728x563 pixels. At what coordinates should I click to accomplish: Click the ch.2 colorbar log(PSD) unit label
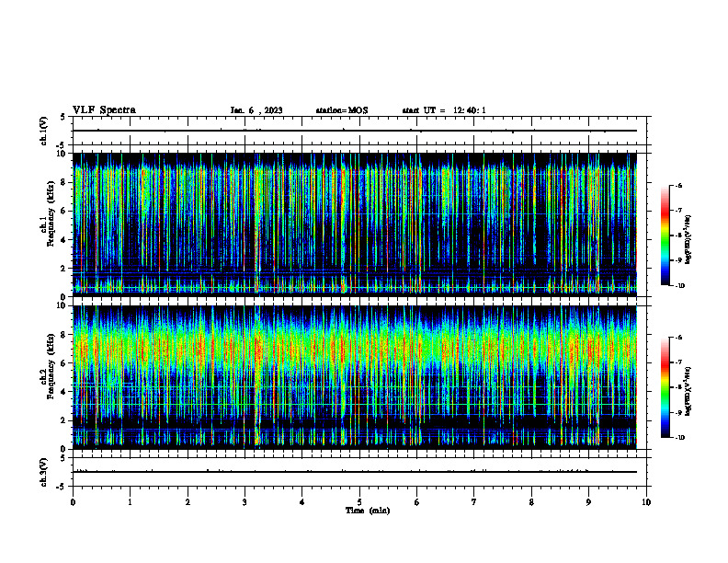pyautogui.click(x=688, y=391)
